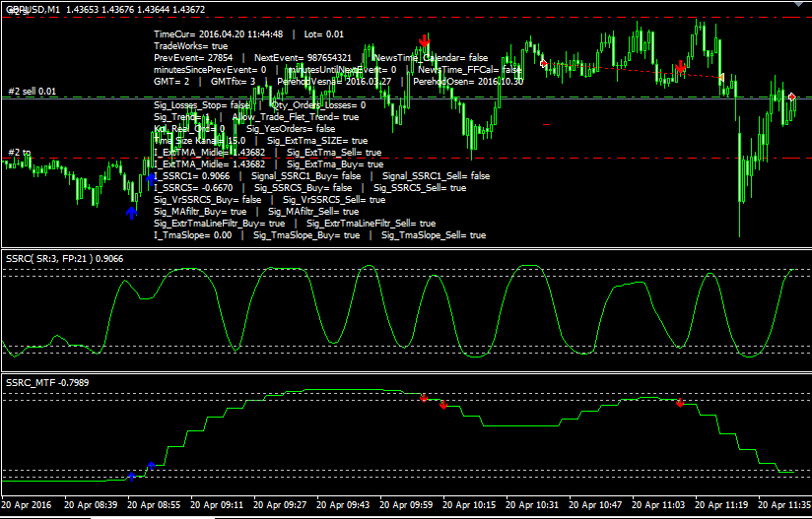Click the trade open marker at start of dotted line

tap(544, 64)
